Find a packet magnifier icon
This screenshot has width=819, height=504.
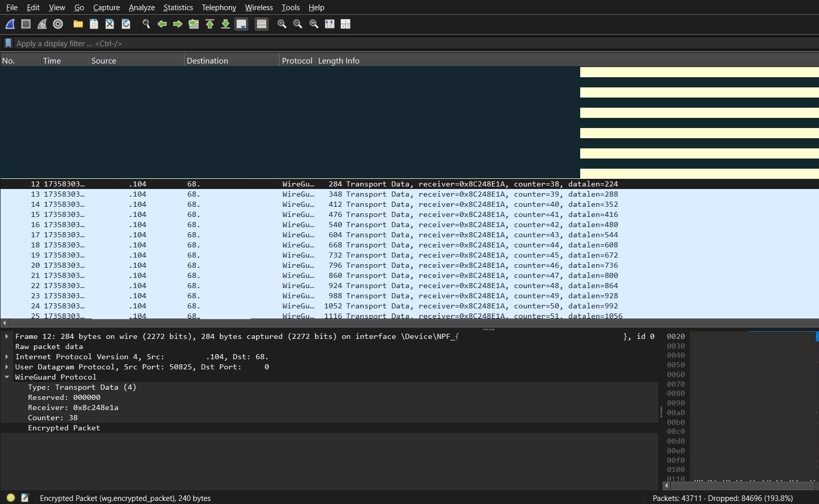(x=146, y=24)
